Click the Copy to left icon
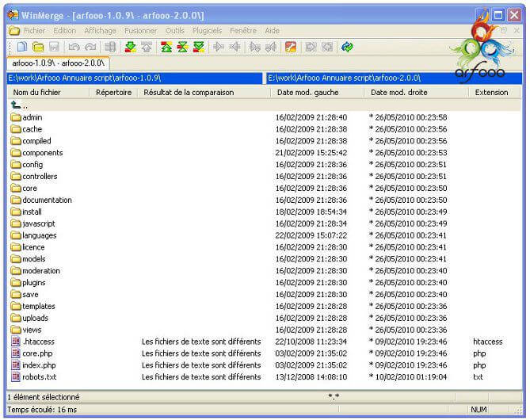Screen dimensions: 530x420 [234, 47]
